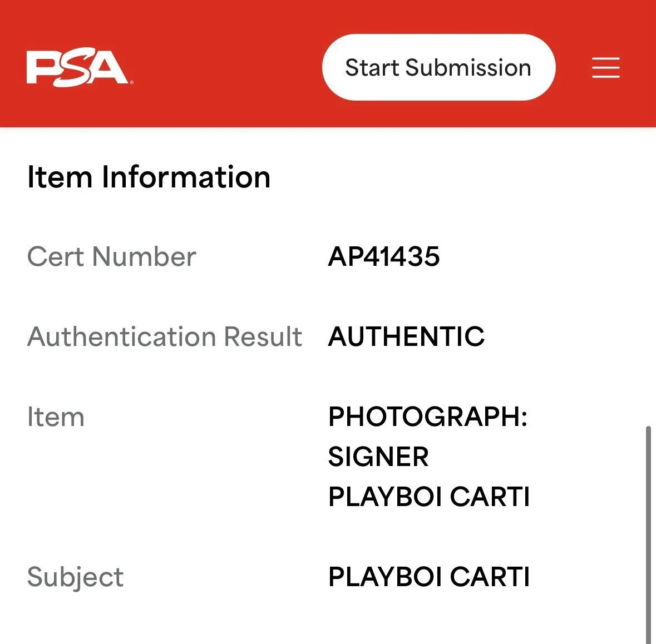Image resolution: width=656 pixels, height=644 pixels.
Task: Click the Subject field label
Action: (x=75, y=577)
